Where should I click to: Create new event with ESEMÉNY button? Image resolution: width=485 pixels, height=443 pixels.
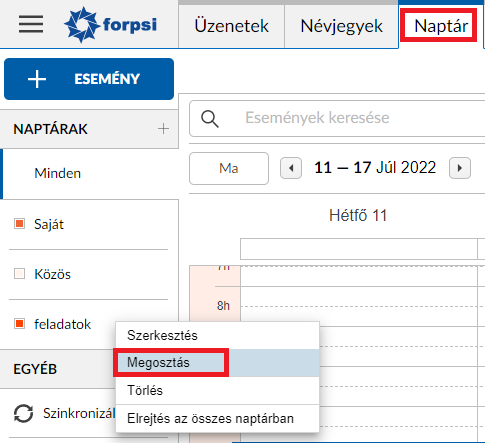point(89,79)
